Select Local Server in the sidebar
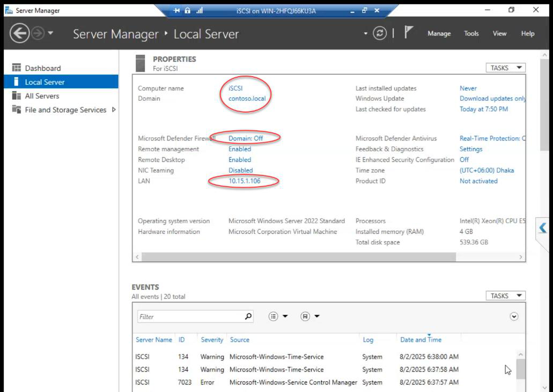553x392 pixels. [61, 82]
